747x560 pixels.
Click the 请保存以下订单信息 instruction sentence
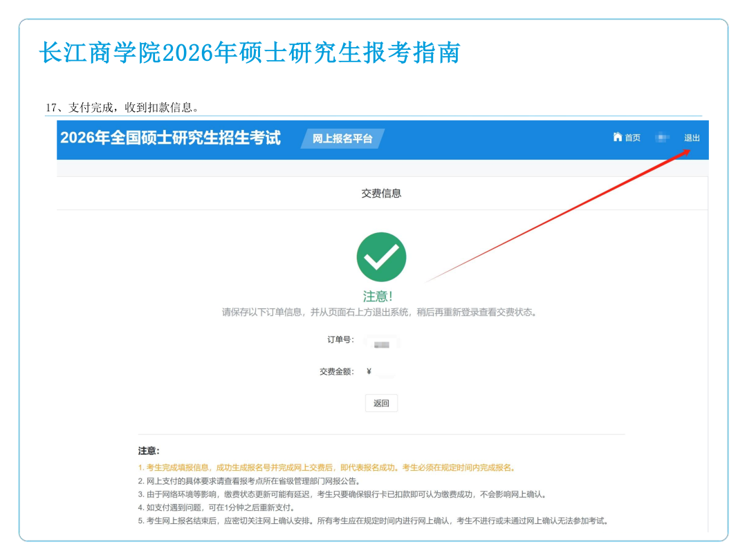pos(379,312)
